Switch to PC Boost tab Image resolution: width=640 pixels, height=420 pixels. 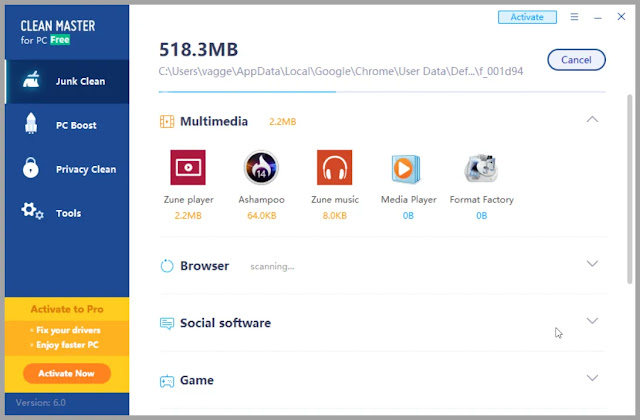[67, 125]
